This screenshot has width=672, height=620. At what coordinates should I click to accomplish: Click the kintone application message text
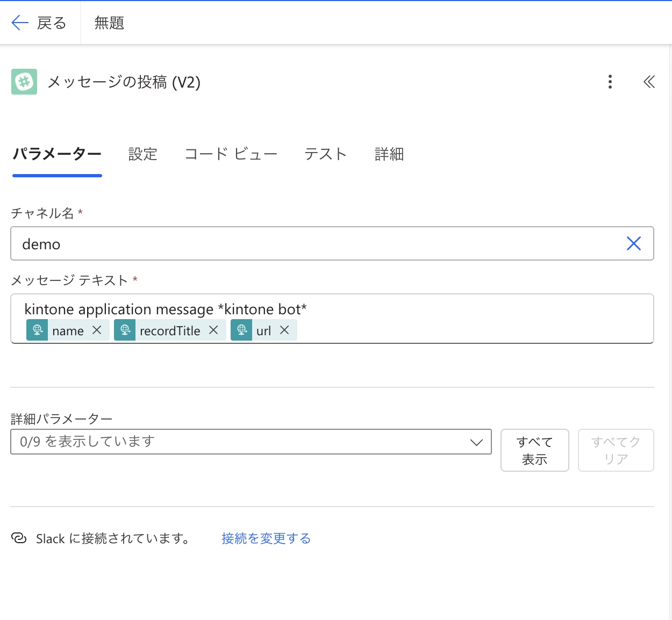coord(166,309)
